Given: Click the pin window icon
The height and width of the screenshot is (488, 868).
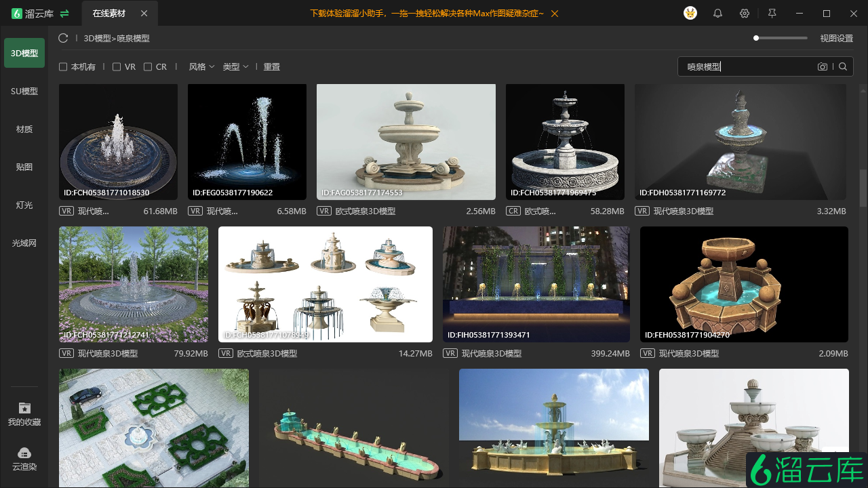Looking at the screenshot, I should coord(772,14).
